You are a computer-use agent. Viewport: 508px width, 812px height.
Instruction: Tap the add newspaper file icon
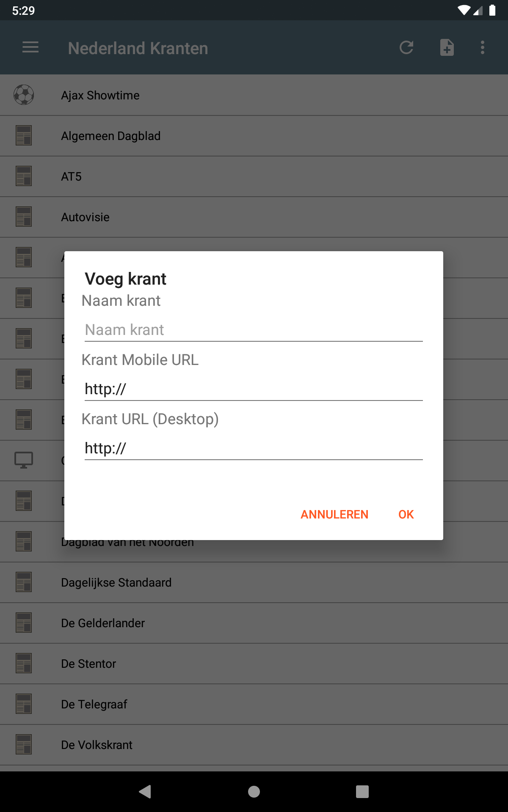(x=447, y=47)
